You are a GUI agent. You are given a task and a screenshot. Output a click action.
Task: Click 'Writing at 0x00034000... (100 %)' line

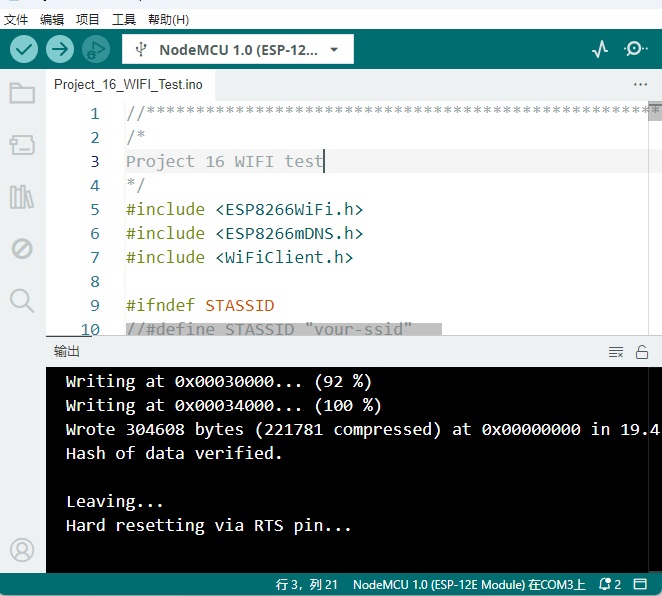(x=223, y=406)
